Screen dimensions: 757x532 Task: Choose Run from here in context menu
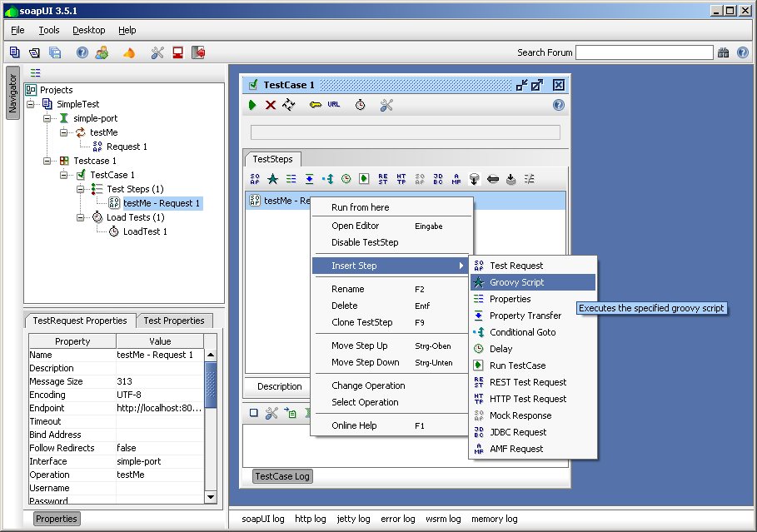click(x=391, y=207)
